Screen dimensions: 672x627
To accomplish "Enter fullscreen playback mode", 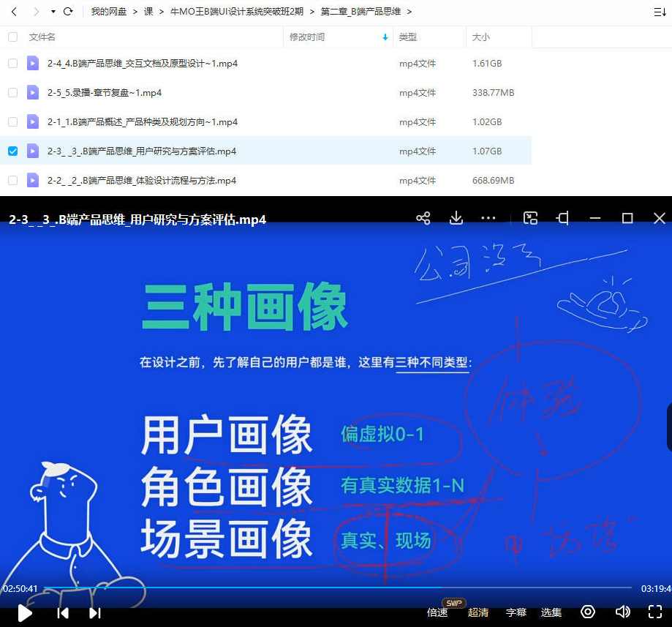I will [x=655, y=612].
